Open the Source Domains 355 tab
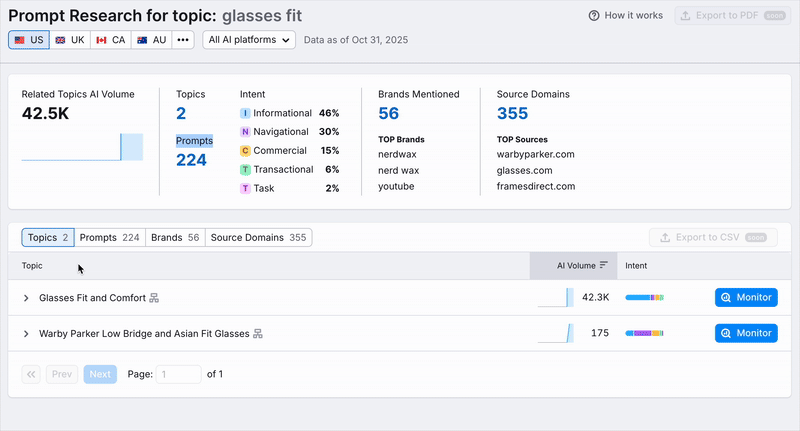 (x=258, y=238)
